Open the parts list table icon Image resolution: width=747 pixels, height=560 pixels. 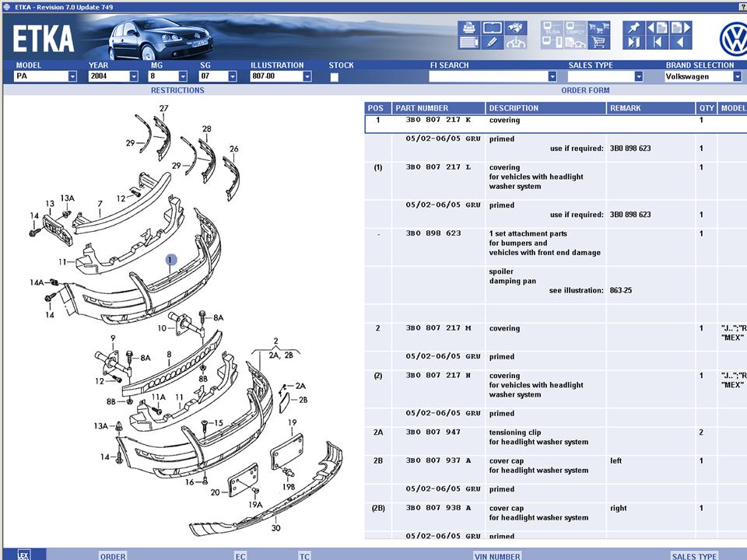pyautogui.click(x=468, y=43)
